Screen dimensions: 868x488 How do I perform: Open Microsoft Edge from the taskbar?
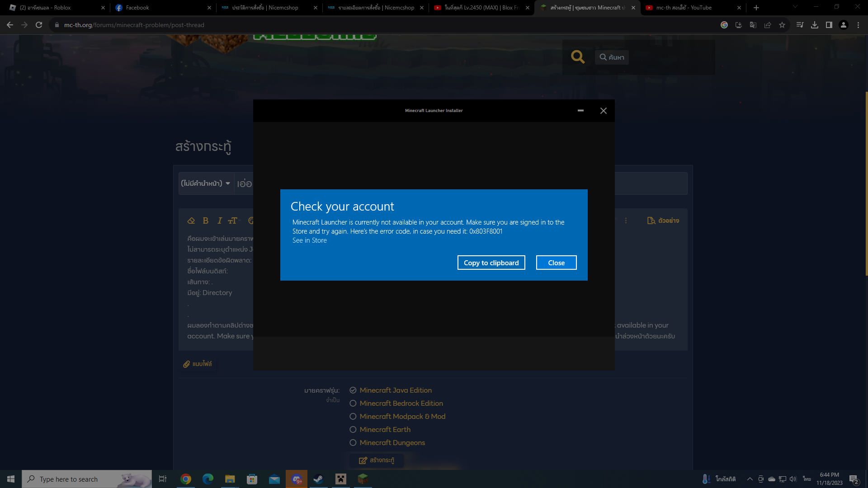208,479
